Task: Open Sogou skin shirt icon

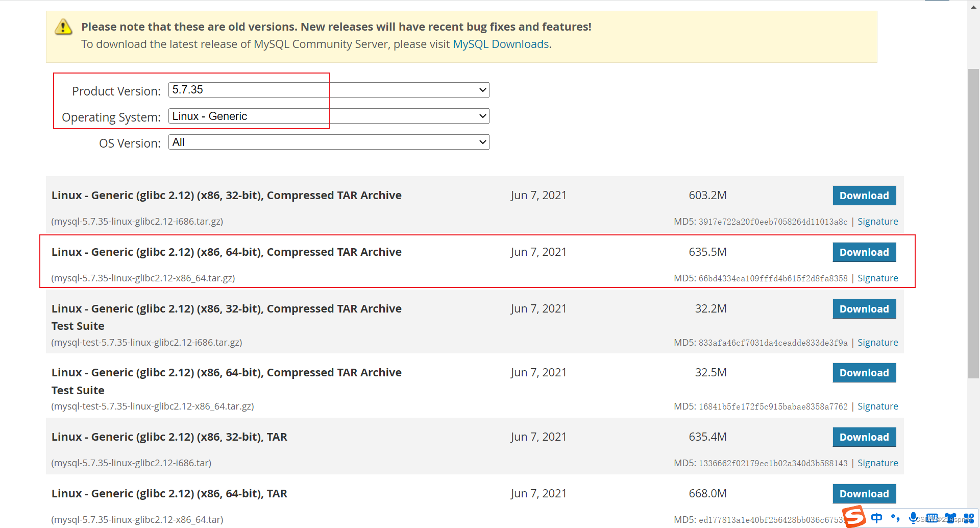Action: tap(950, 518)
